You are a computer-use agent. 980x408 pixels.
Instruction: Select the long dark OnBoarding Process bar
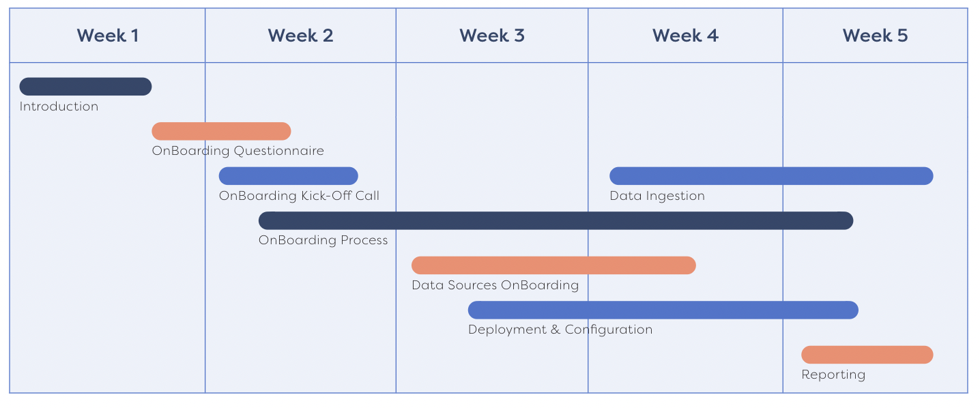pyautogui.click(x=556, y=220)
